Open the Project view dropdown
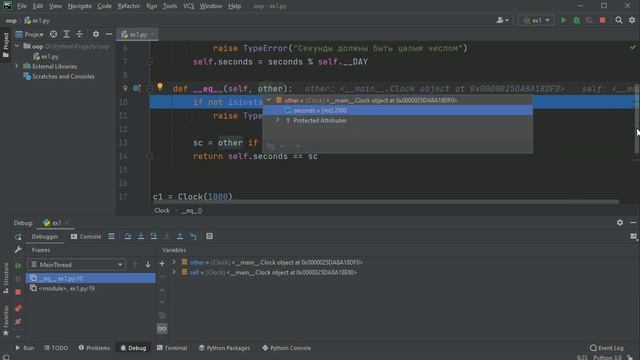Image resolution: width=640 pixels, height=360 pixels. (29, 34)
